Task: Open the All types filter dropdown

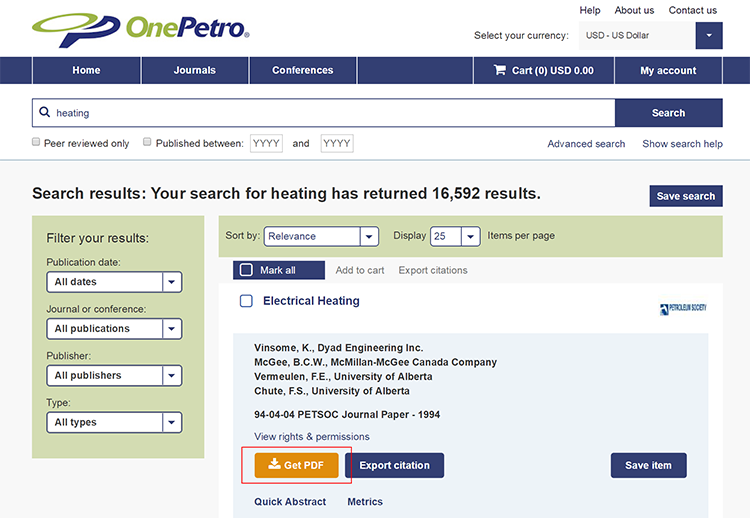Action: 114,423
